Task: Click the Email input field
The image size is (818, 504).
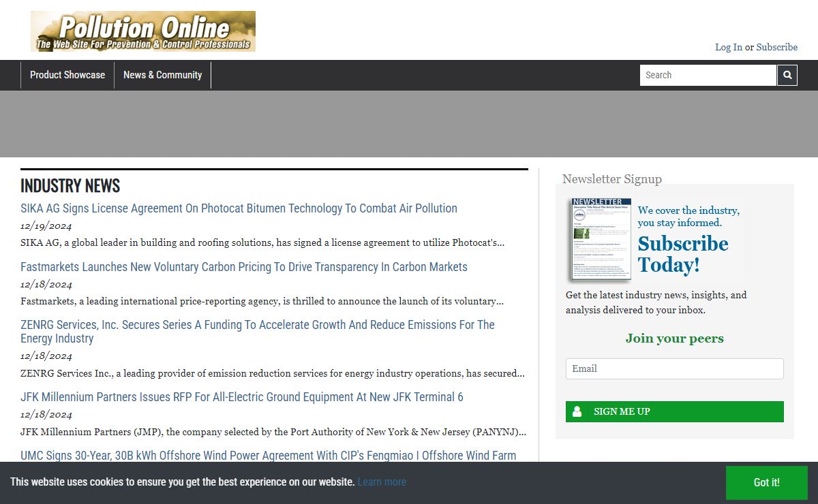Action: click(x=675, y=368)
